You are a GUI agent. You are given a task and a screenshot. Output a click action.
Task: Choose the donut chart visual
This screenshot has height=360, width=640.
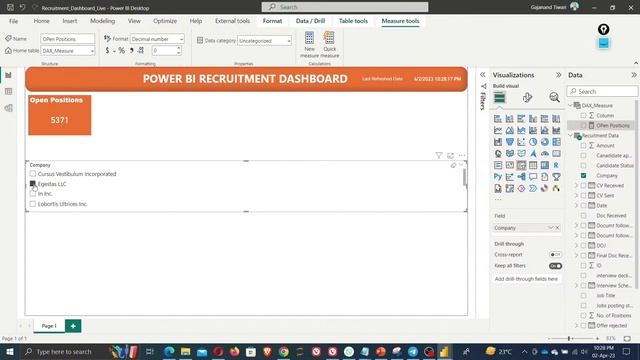[545, 142]
